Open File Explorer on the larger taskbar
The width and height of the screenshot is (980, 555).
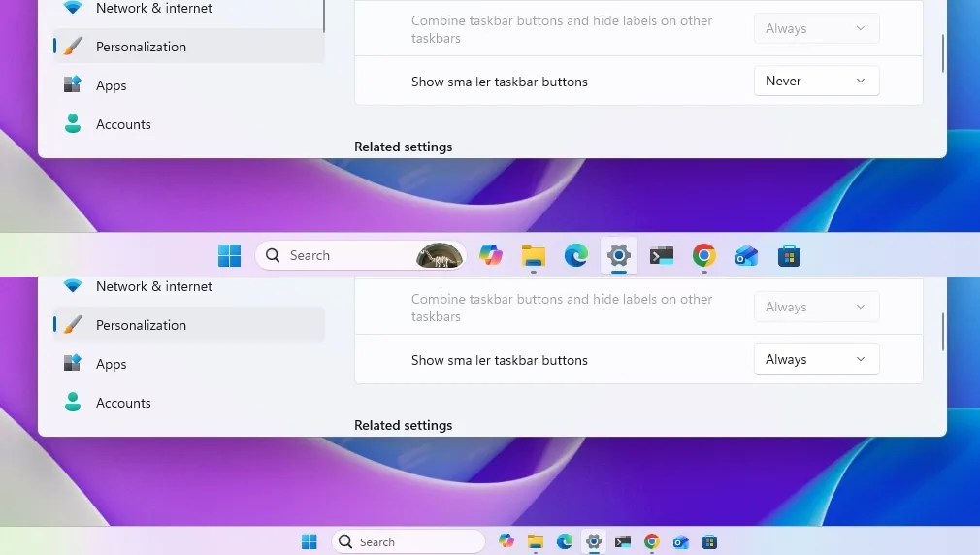[x=534, y=255]
